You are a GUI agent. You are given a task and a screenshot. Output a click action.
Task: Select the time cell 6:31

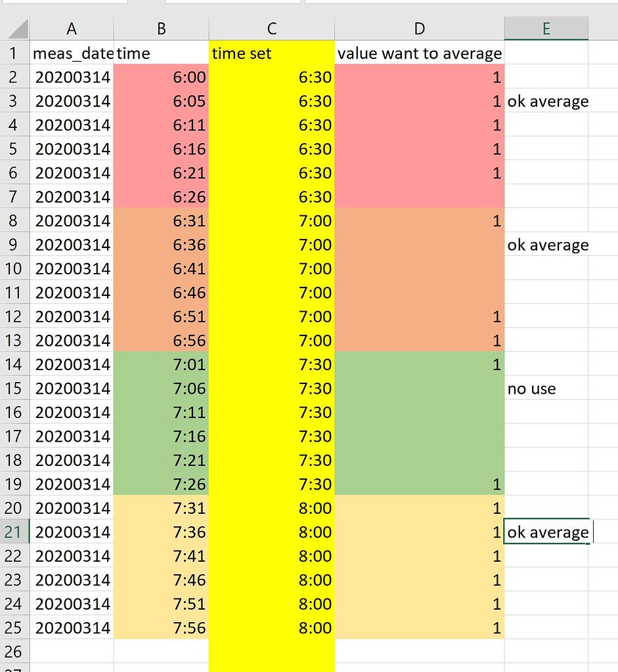click(162, 220)
